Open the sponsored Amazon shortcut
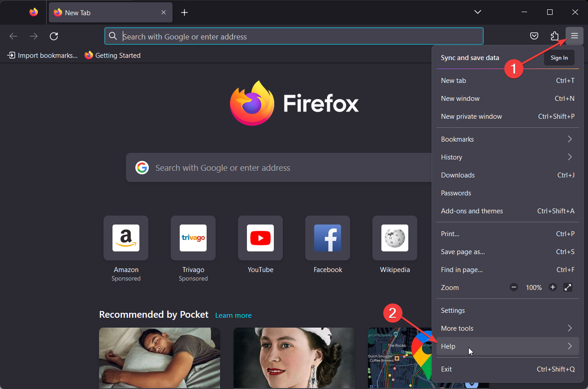 pyautogui.click(x=125, y=238)
